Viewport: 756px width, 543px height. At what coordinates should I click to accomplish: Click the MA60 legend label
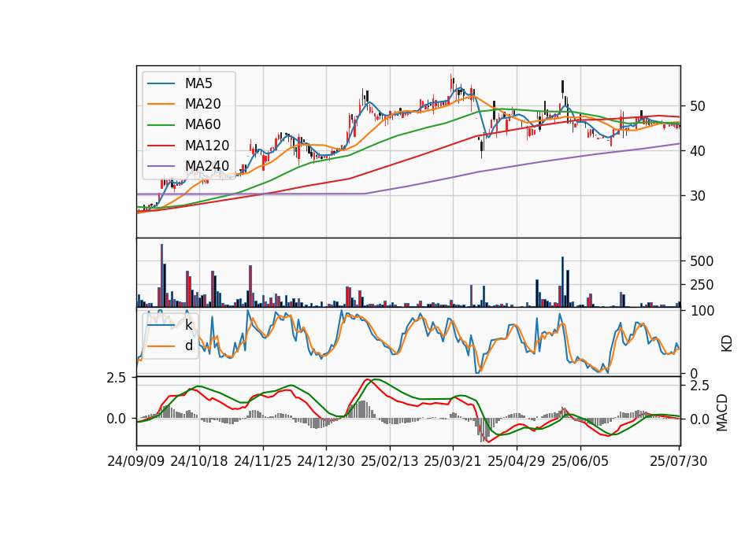(x=203, y=125)
